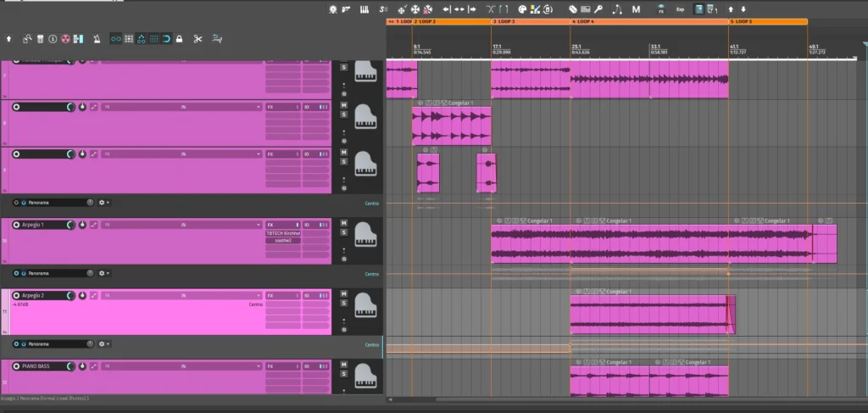
Task: Mute the Arpegio 1 track
Action: pyautogui.click(x=344, y=222)
